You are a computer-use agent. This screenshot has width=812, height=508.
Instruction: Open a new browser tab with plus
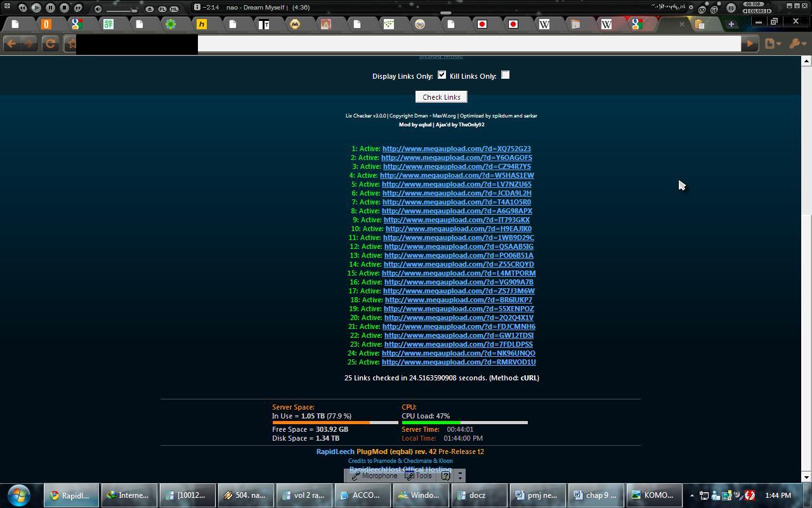pyautogui.click(x=731, y=24)
